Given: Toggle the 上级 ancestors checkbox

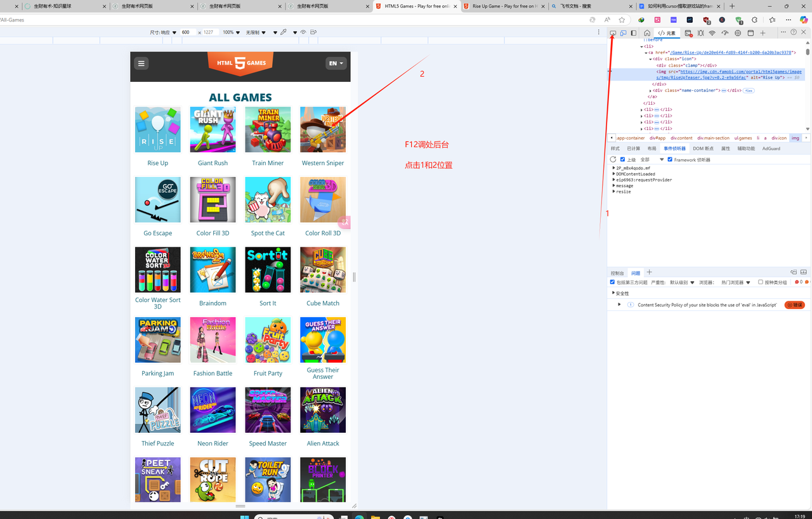Looking at the screenshot, I should (x=622, y=160).
